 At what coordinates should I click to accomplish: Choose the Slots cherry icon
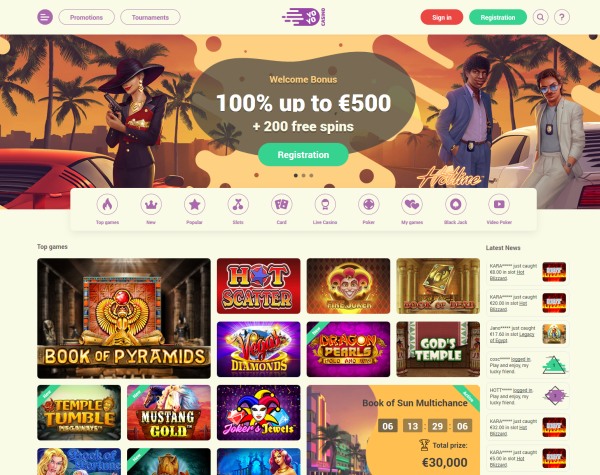[238, 204]
